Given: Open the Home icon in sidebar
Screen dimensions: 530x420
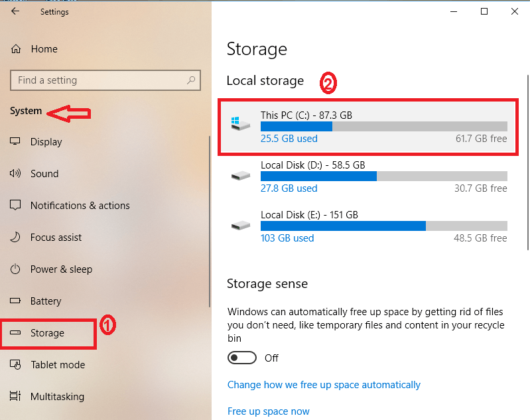Looking at the screenshot, I should pos(15,49).
